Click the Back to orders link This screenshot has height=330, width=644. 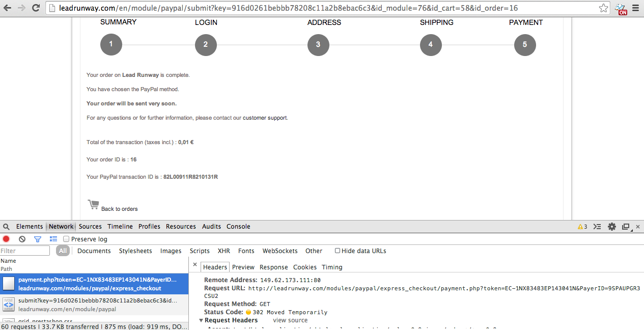point(120,209)
